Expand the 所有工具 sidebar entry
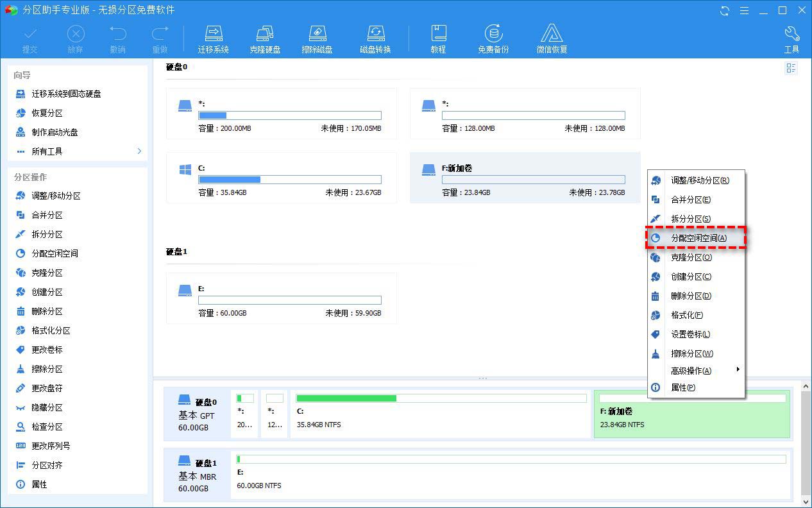812x508 pixels. (49, 151)
